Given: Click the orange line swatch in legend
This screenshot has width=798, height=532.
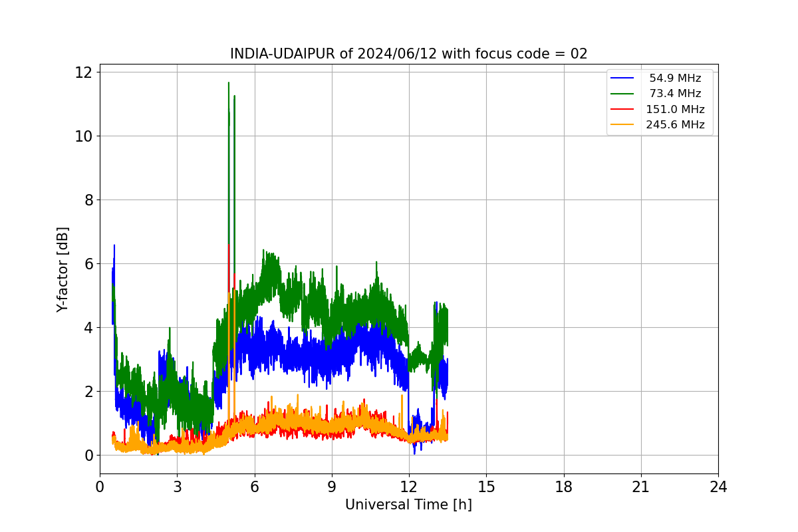Looking at the screenshot, I should coord(622,125).
